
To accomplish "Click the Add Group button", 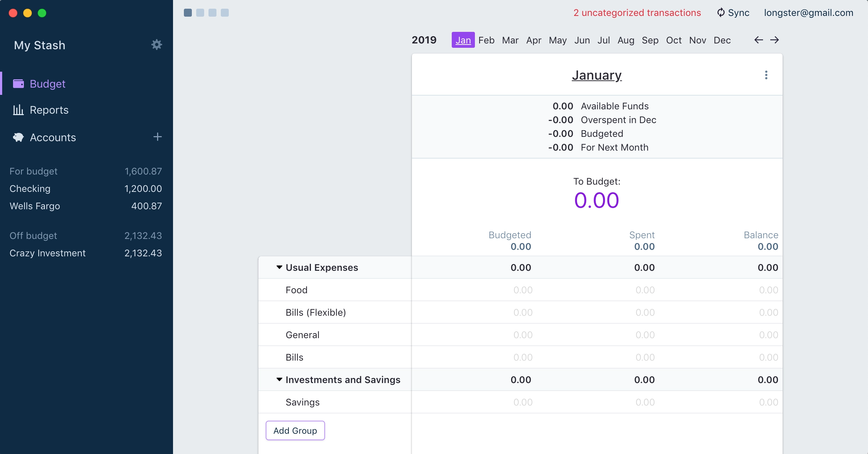I will coord(295,430).
